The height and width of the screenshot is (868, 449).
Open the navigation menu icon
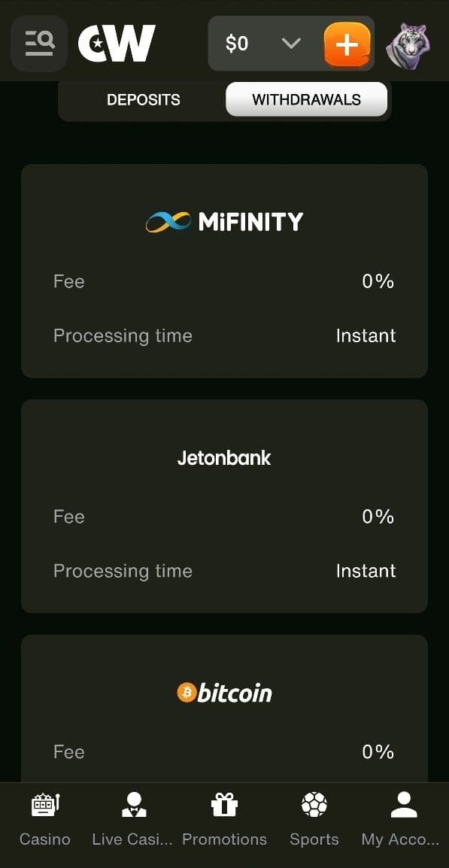[x=38, y=43]
